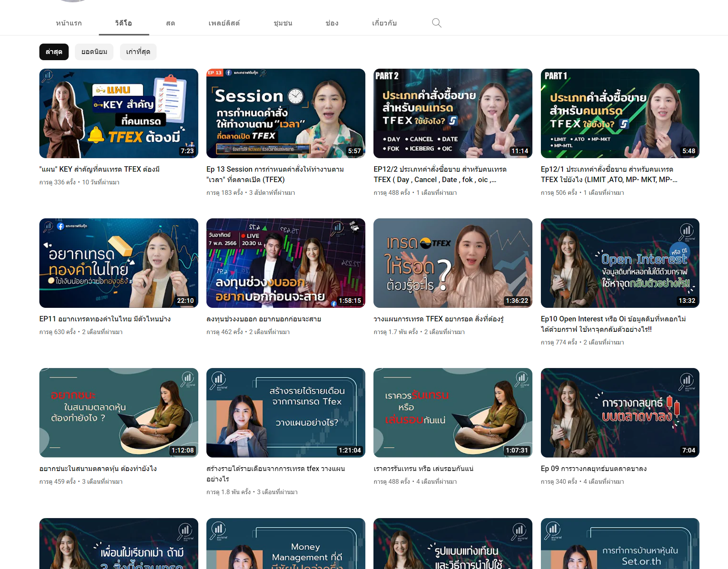Screen dimensions: 728x569
Task: Open the เพื่อนไม่เรียกเม่า video thumbnail
Action: pos(119,544)
